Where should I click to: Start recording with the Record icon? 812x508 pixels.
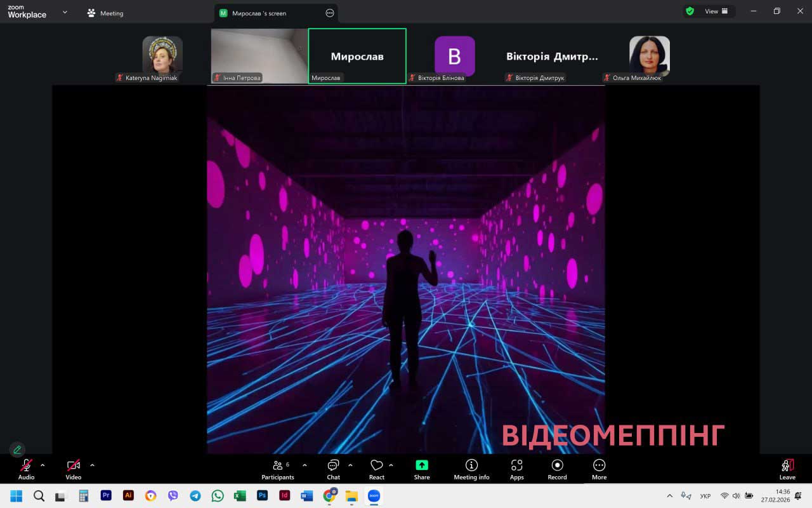[557, 469]
